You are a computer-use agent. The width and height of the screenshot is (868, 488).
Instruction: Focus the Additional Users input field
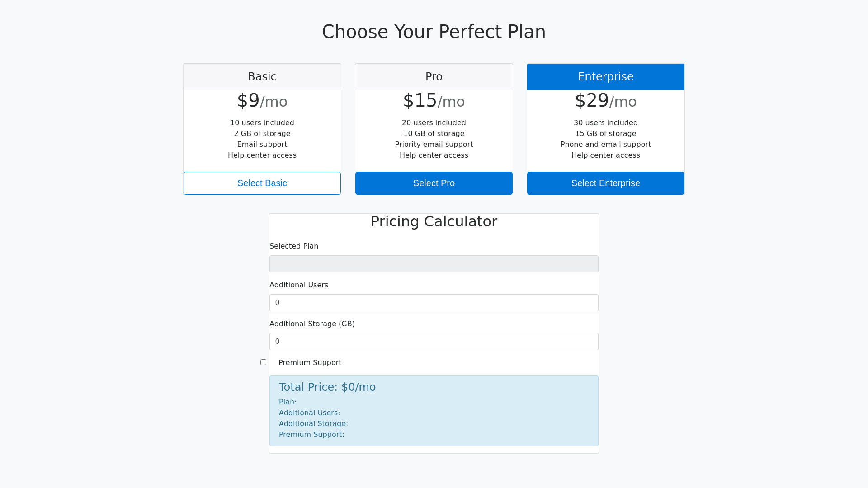(x=434, y=303)
